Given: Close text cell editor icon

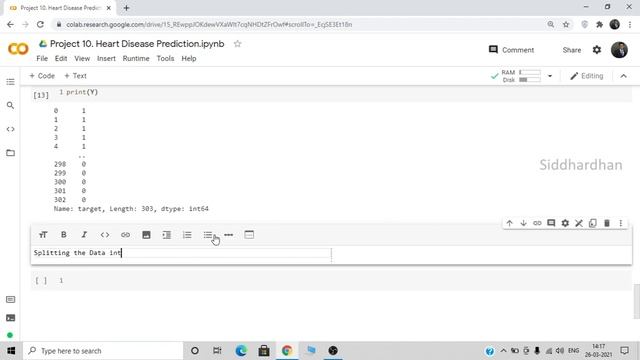Looking at the screenshot, I should [x=579, y=223].
